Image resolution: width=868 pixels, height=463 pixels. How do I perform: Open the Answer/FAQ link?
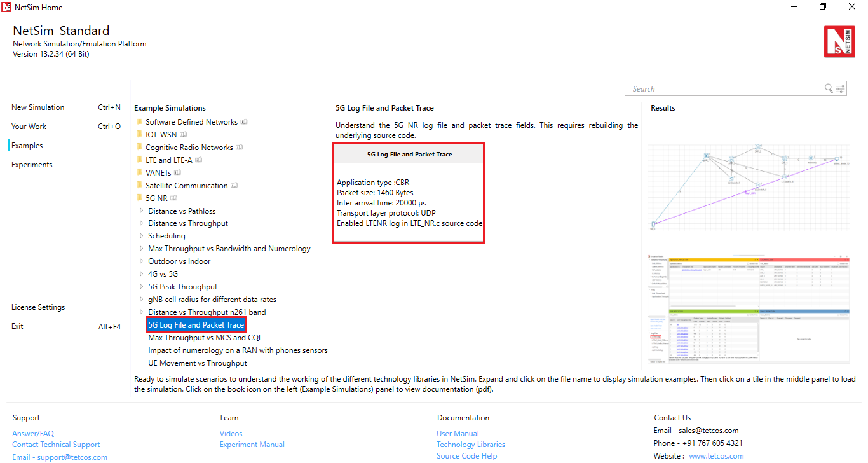[33, 434]
